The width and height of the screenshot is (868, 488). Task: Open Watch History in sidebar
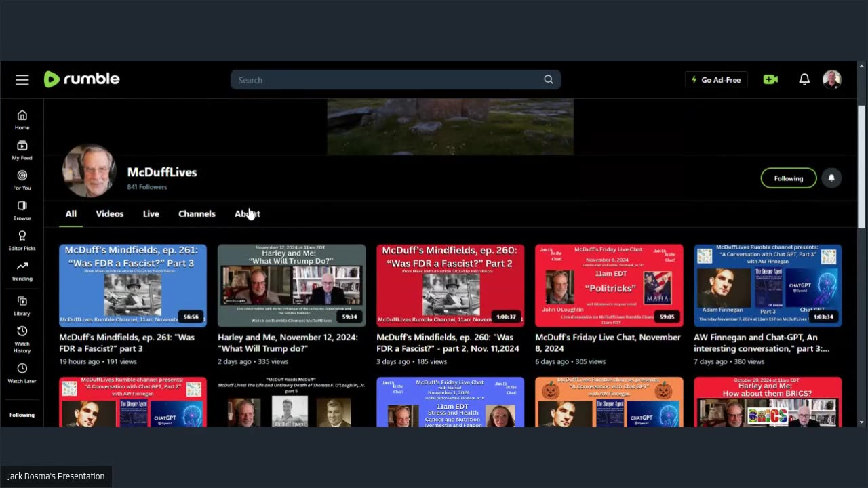tap(22, 340)
